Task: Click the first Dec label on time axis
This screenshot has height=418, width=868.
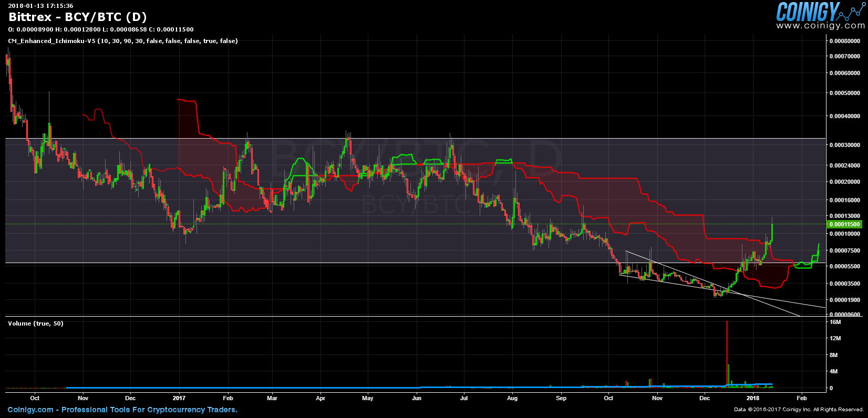Action: pyautogui.click(x=130, y=398)
